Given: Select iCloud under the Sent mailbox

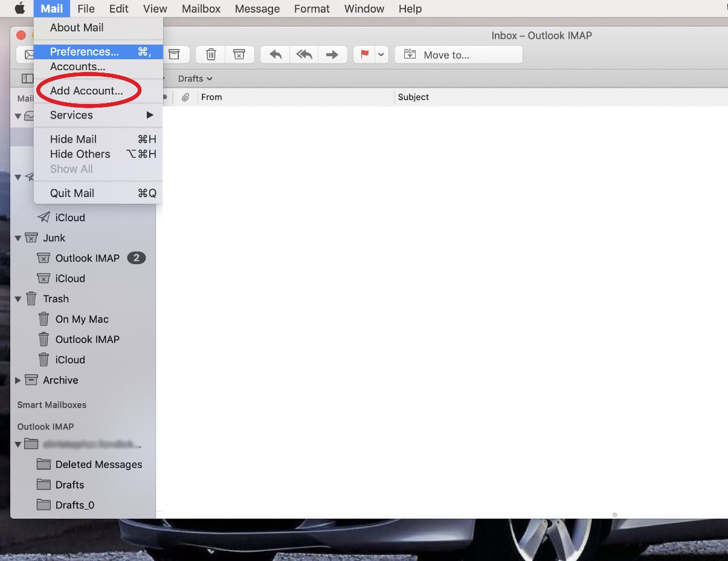Looking at the screenshot, I should [70, 218].
